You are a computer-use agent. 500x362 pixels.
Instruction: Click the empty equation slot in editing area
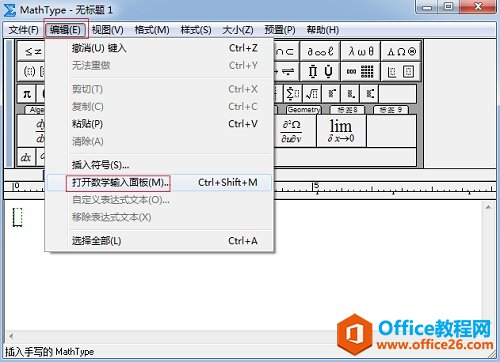[x=17, y=217]
